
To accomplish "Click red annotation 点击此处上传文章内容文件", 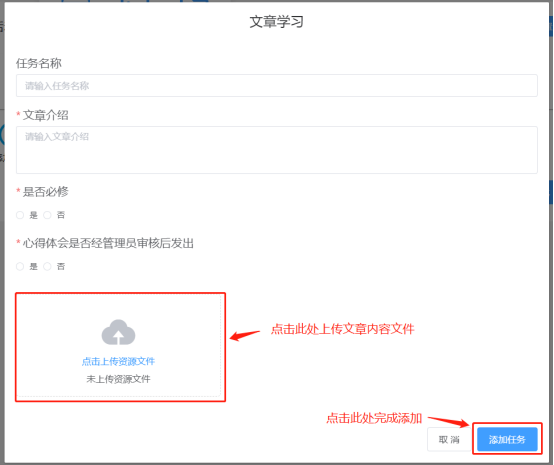I will pyautogui.click(x=343, y=329).
